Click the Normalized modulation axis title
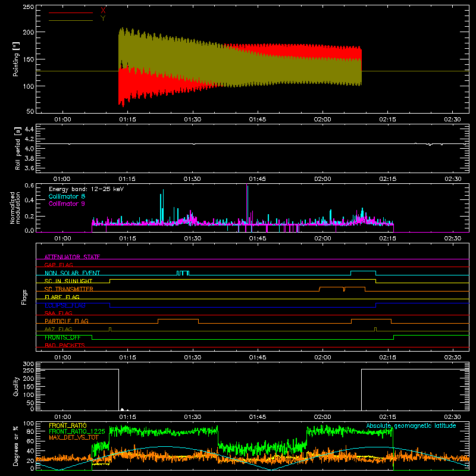The width and height of the screenshot is (476, 476). click(15, 208)
